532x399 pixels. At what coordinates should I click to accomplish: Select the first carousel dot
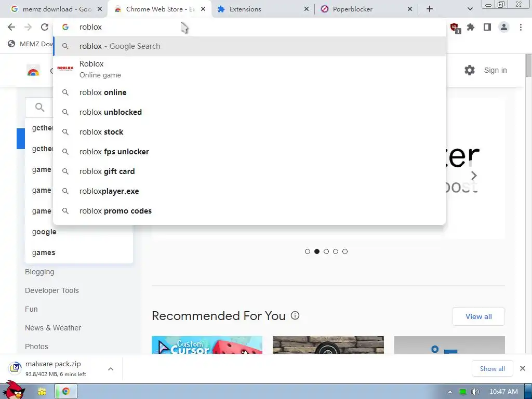[x=308, y=251]
